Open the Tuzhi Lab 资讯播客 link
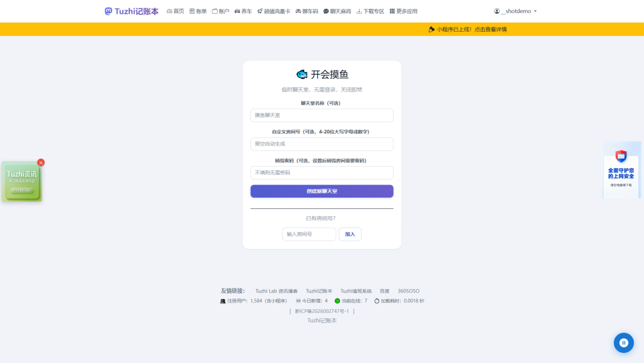 click(x=277, y=291)
